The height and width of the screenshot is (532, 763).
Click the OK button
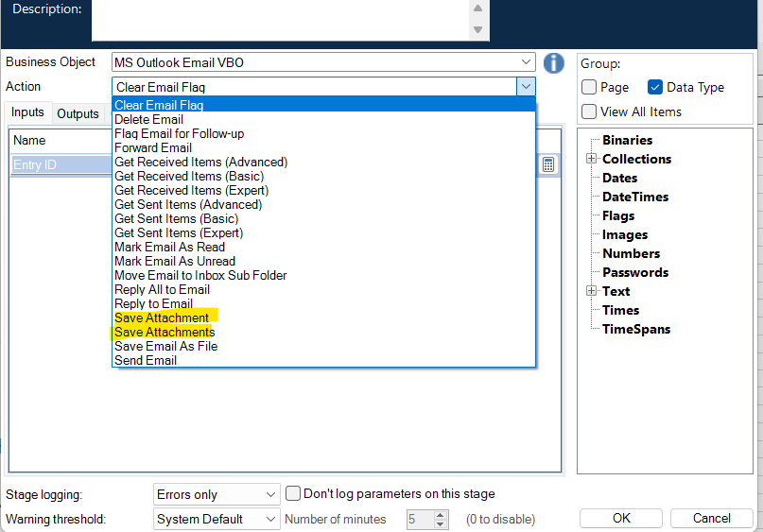[621, 518]
